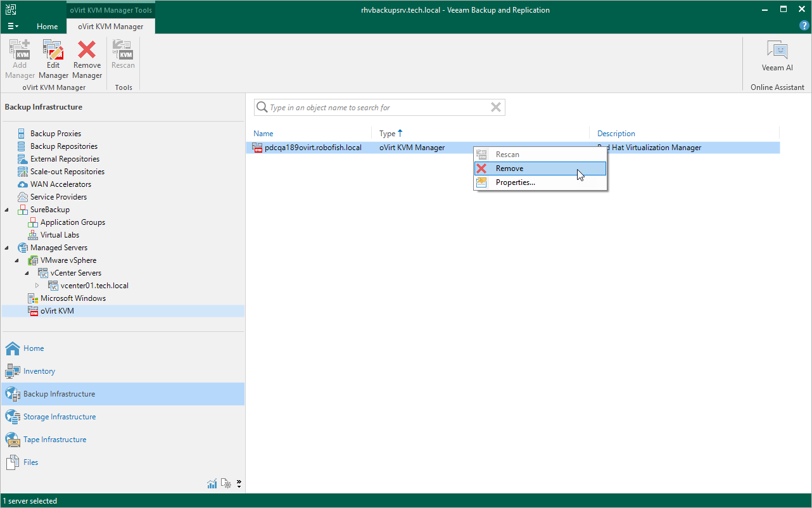Switch to the Home ribbon tab

click(47, 27)
